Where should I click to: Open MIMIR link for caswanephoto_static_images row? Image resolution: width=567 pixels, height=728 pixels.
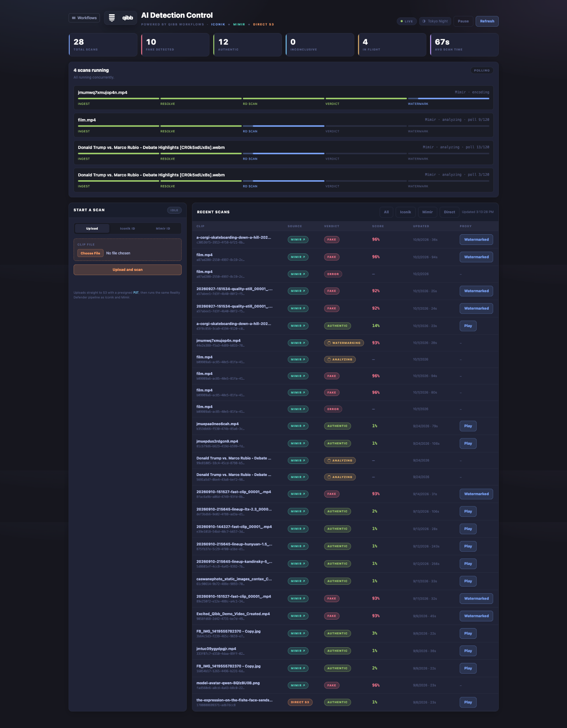298,581
